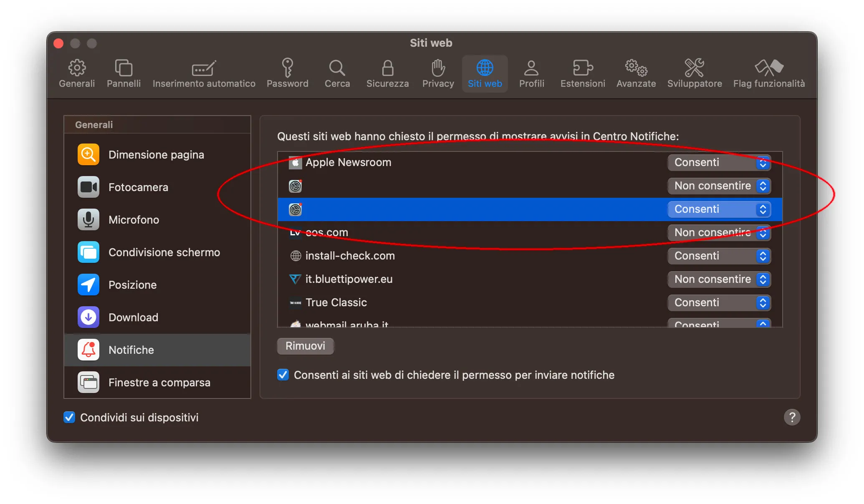
Task: Switch to Privacy settings
Action: [x=437, y=73]
